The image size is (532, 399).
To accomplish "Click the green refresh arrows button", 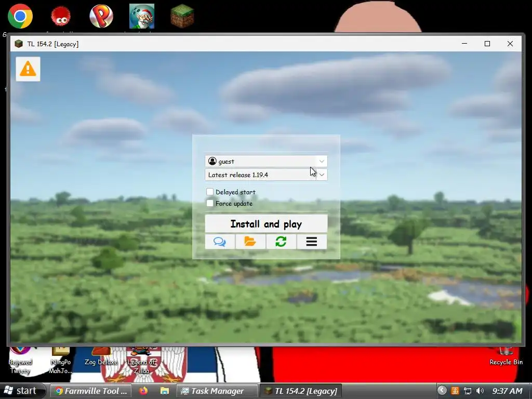I will [281, 242].
